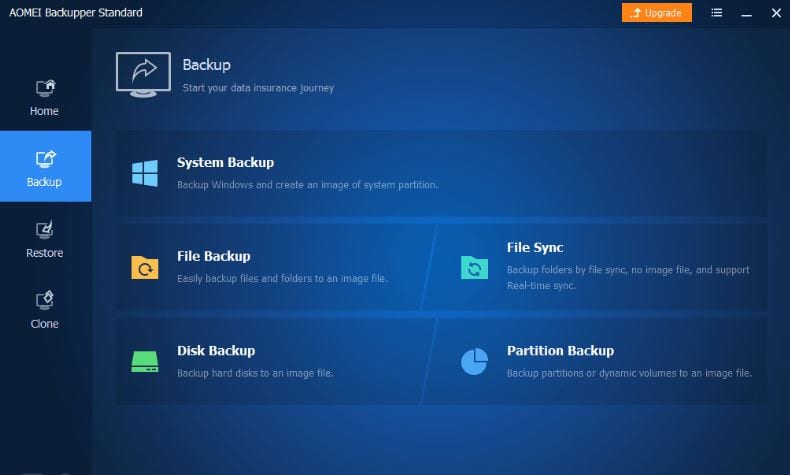Choose the Partition Backup title
The image size is (790, 475).
[560, 351]
